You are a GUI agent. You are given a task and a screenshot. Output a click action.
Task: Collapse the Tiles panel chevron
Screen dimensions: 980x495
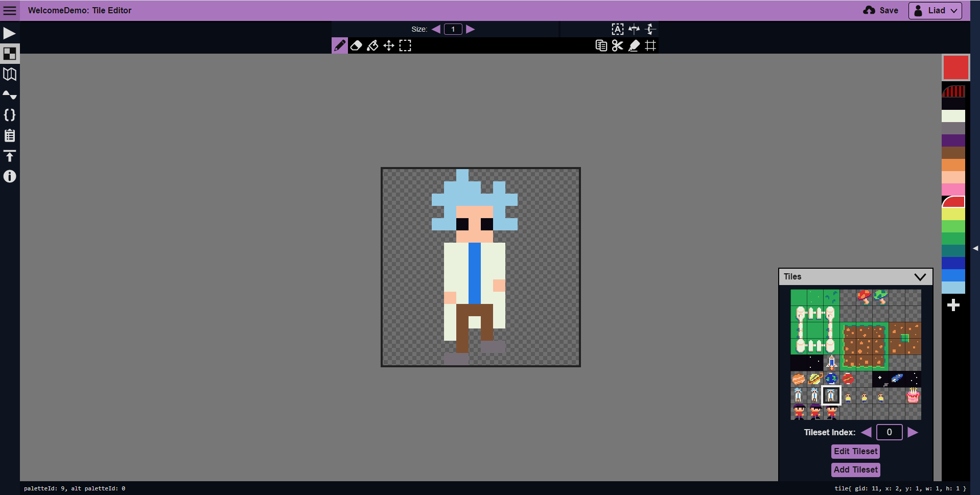[x=920, y=277]
